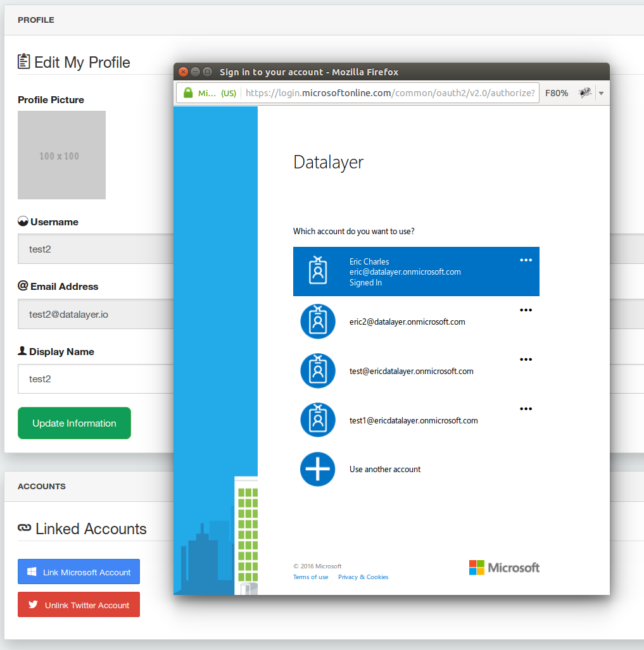
Task: Click the Email Address field
Action: [x=96, y=314]
